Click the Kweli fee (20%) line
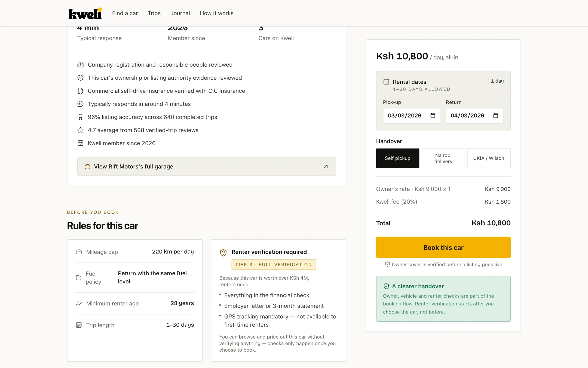588x368 pixels. coord(443,202)
